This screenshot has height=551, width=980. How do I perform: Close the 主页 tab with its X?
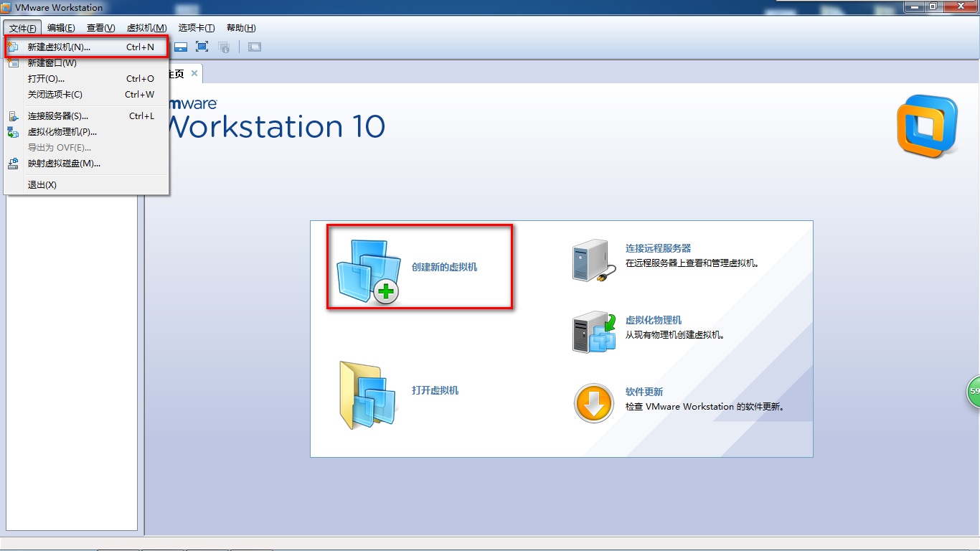click(194, 74)
